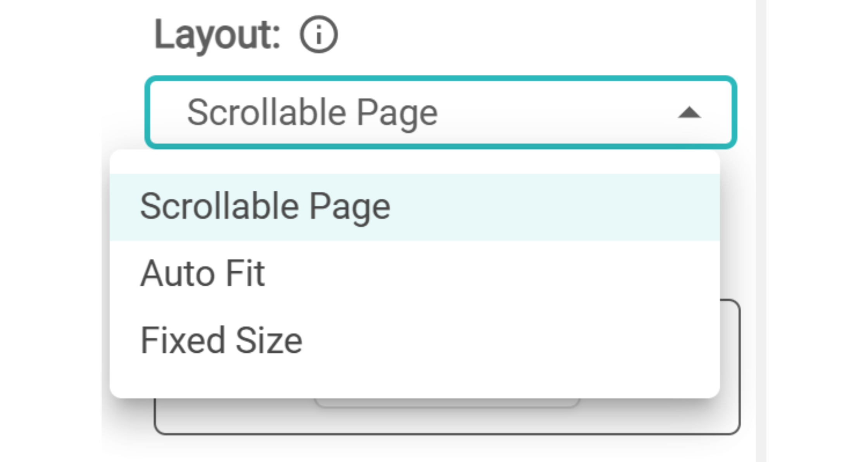The width and height of the screenshot is (868, 462).
Task: Click the empty right side of highlighted option row
Action: tap(582, 207)
